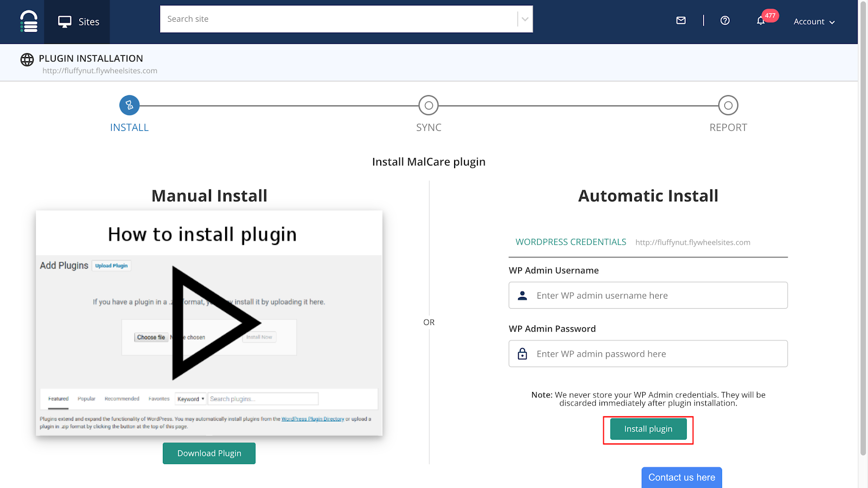
Task: Click the MalCare logo icon
Action: [x=29, y=22]
